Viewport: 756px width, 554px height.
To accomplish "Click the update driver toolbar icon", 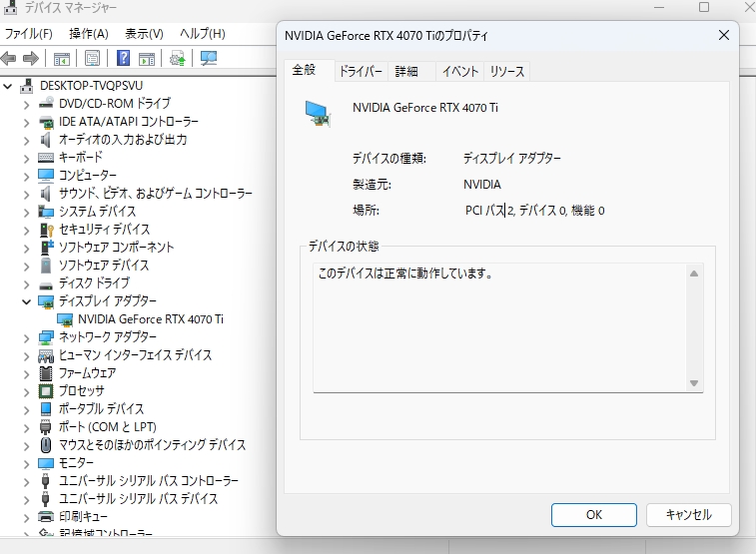I will point(178,59).
